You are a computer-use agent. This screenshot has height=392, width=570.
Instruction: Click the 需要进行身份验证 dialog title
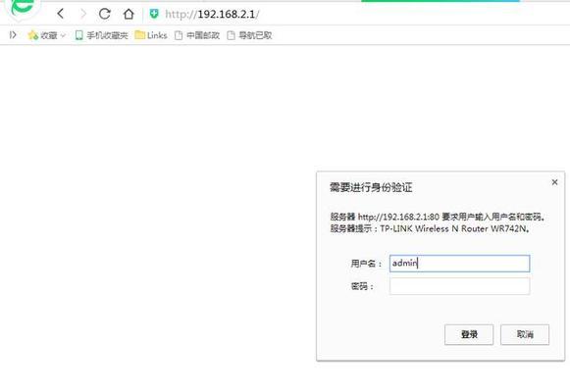pyautogui.click(x=371, y=187)
